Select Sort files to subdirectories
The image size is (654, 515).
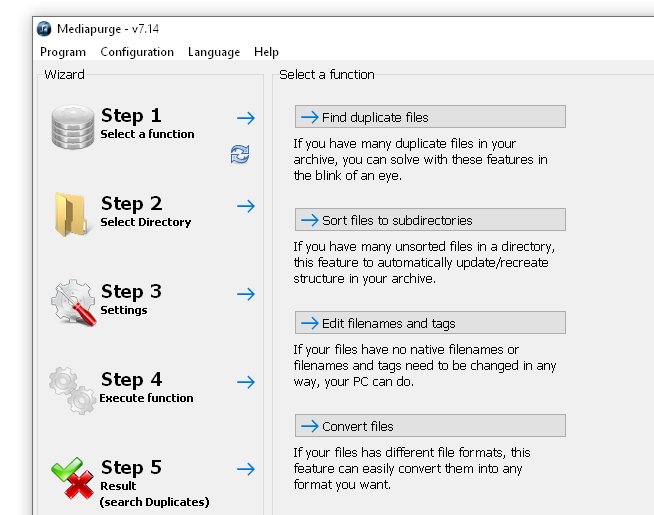pos(430,220)
